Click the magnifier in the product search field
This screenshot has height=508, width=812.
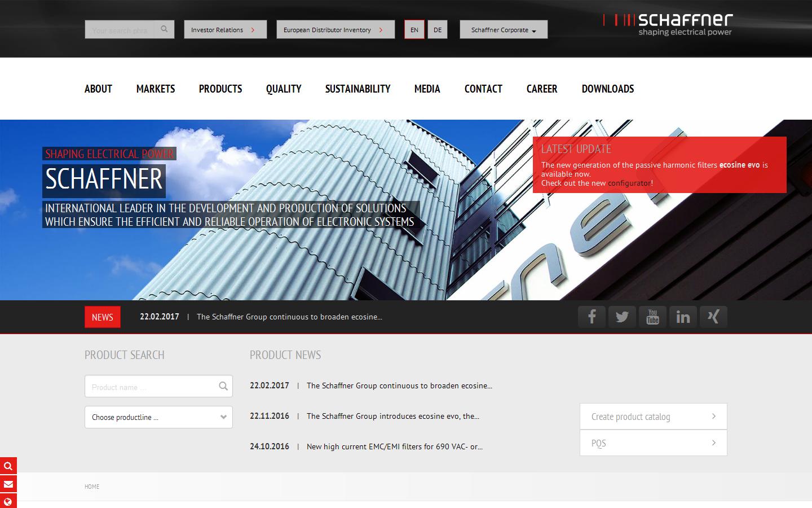(222, 386)
